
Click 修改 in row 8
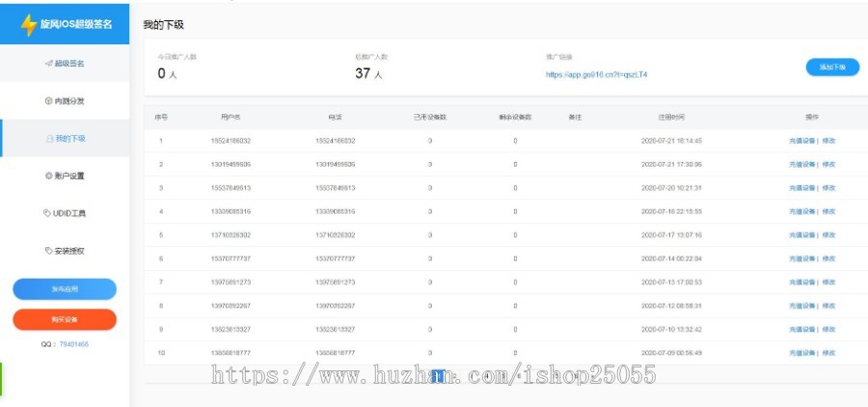(828, 306)
